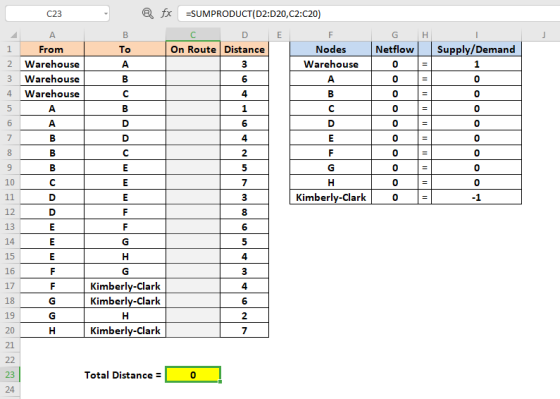This screenshot has width=560, height=399.
Task: Select column G header
Action: pos(395,35)
